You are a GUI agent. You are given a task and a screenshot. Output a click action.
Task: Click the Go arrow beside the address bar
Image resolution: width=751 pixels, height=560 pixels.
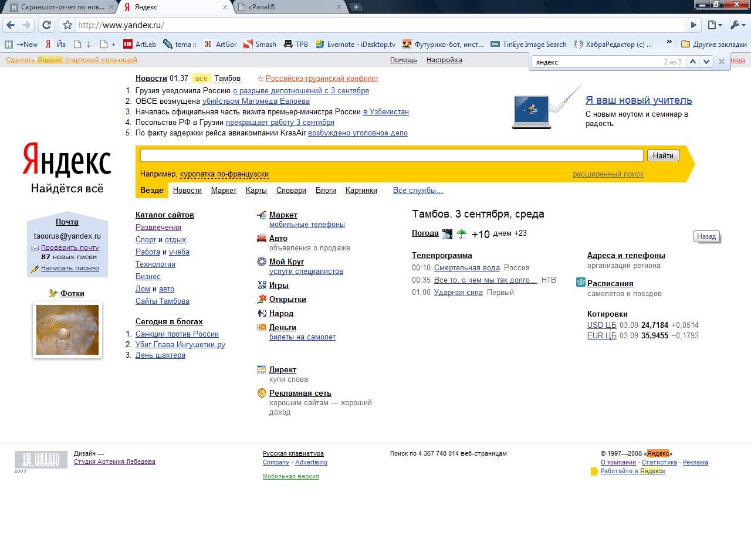pos(694,25)
